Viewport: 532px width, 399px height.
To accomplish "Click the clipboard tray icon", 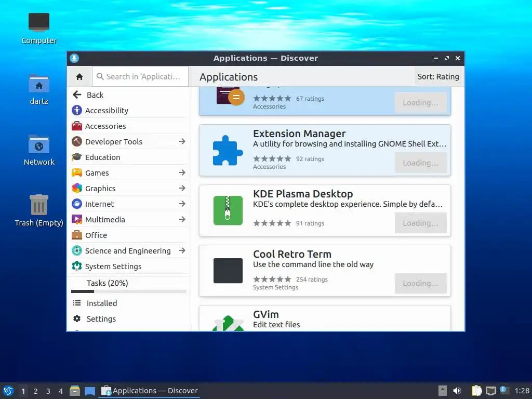I will click(x=477, y=391).
